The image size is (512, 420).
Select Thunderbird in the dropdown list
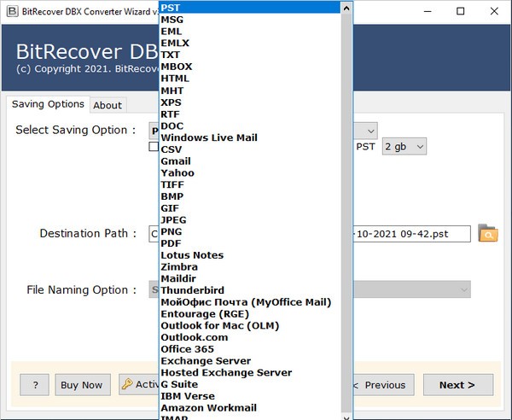pyautogui.click(x=192, y=290)
